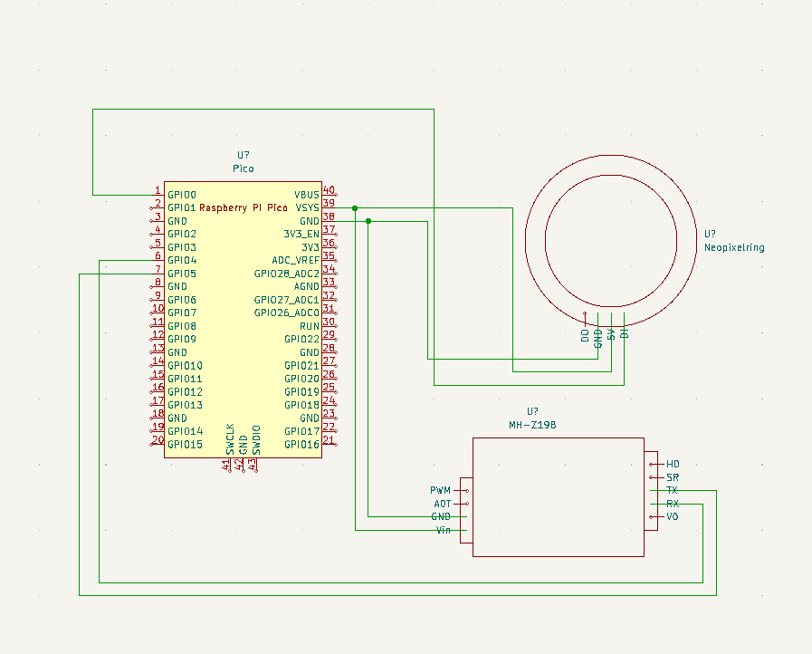Screen dimensions: 812x654
Task: Click the 5V pin of Neopixelring
Action: (611, 334)
